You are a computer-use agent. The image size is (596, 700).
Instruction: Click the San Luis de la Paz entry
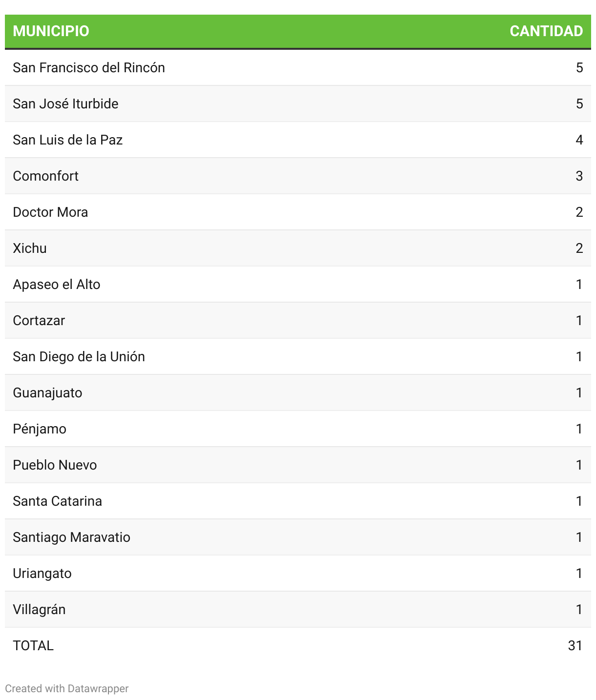pos(67,140)
